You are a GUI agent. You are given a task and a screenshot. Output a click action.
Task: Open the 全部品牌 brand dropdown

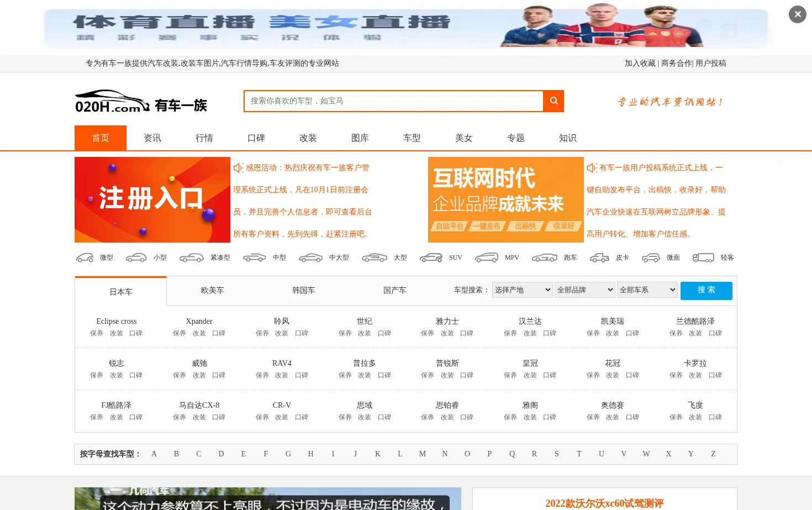click(585, 290)
